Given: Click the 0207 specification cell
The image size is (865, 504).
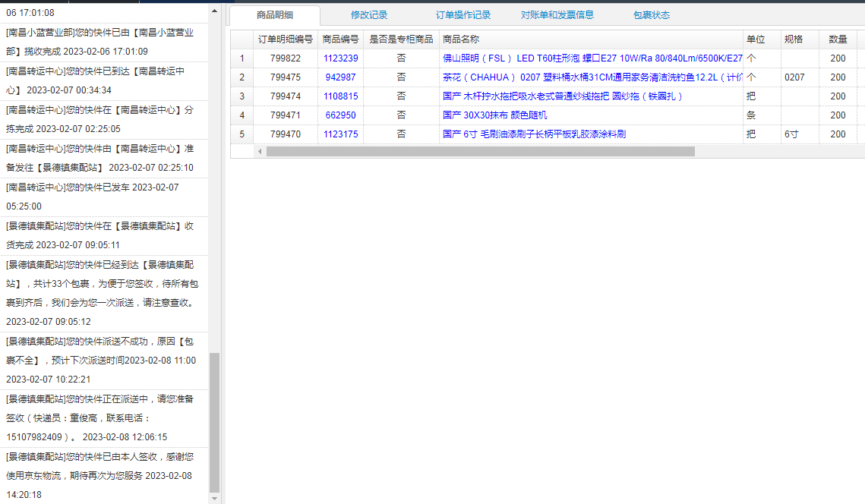Looking at the screenshot, I should (800, 77).
